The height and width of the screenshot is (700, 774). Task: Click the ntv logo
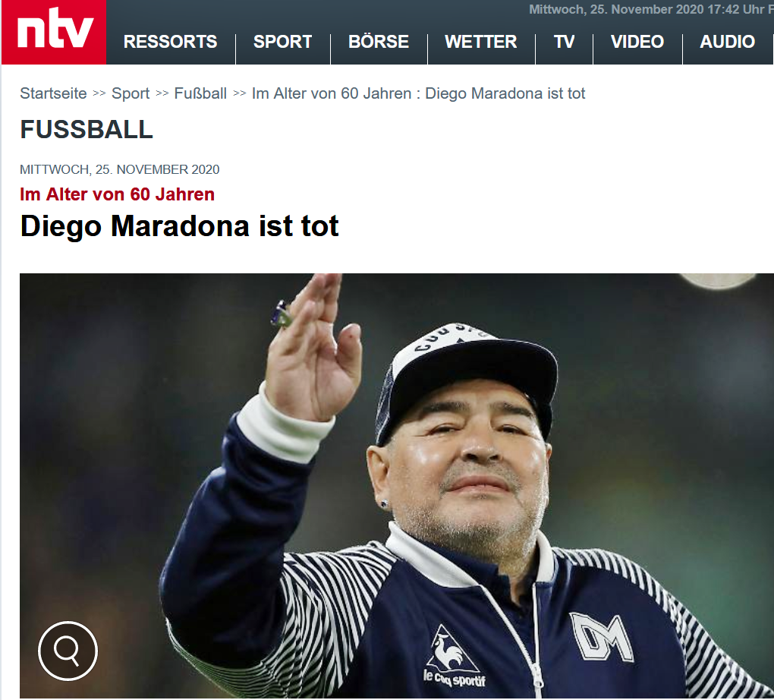coord(54,32)
